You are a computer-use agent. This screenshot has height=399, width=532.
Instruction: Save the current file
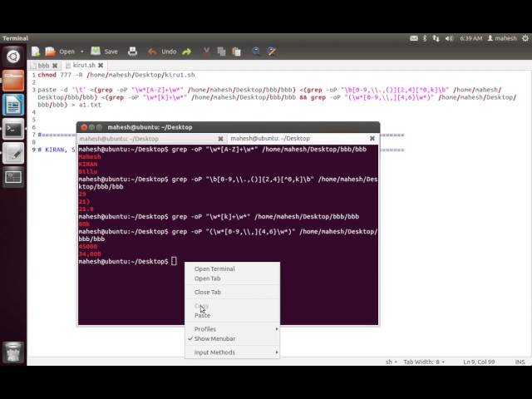(x=105, y=52)
